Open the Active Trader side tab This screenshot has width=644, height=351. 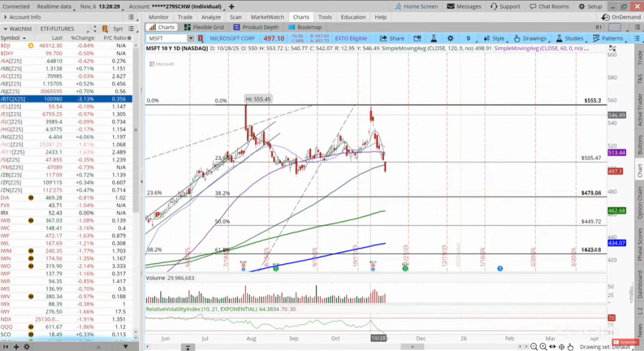(x=639, y=109)
